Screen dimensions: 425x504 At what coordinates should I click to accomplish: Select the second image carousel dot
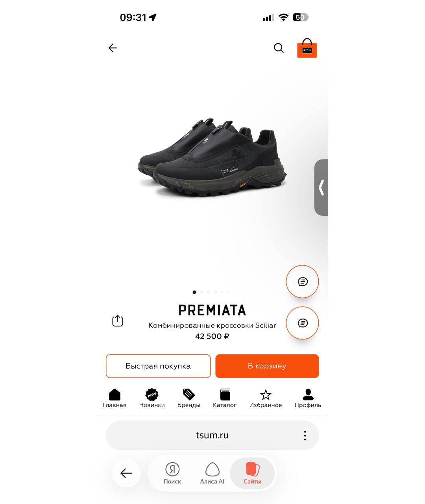(x=201, y=292)
